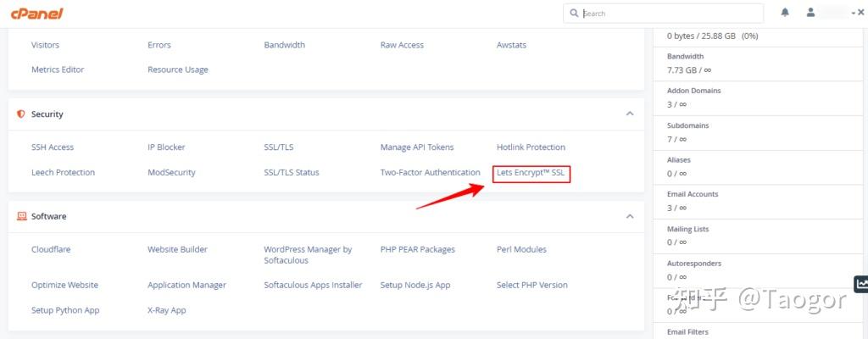This screenshot has height=339, width=868.
Task: Open SSH Access
Action: tap(53, 147)
